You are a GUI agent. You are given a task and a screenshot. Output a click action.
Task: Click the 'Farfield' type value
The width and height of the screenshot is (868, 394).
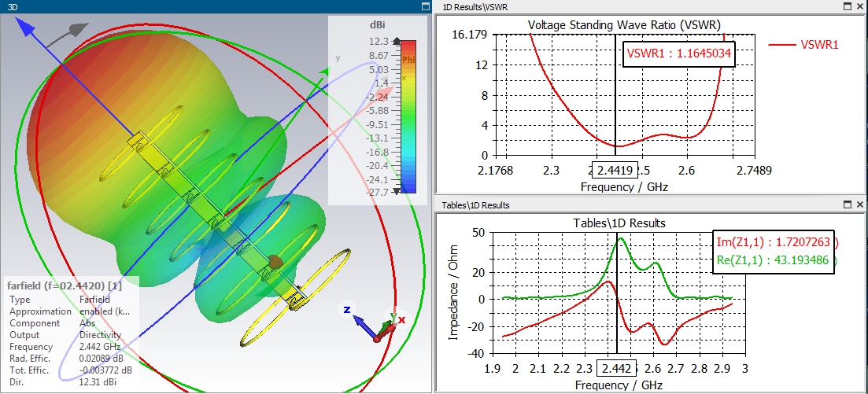[x=94, y=300]
